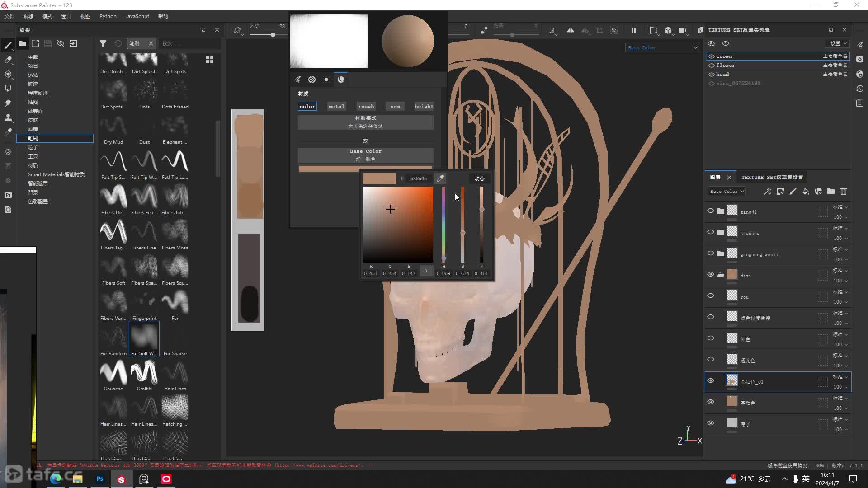Select the Material picker eyedropper tool
This screenshot has height=488, width=868.
click(8, 132)
